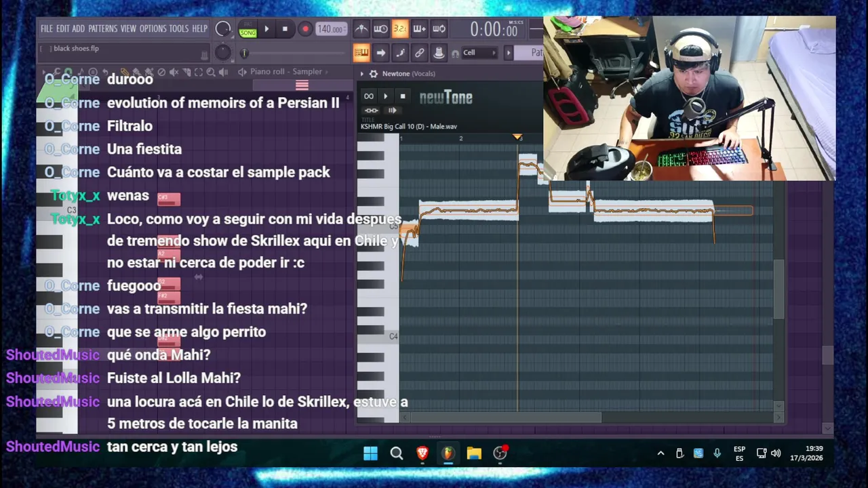Screen dimensions: 868x488
Task: Open OBS Studio from taskbar
Action: (x=500, y=453)
